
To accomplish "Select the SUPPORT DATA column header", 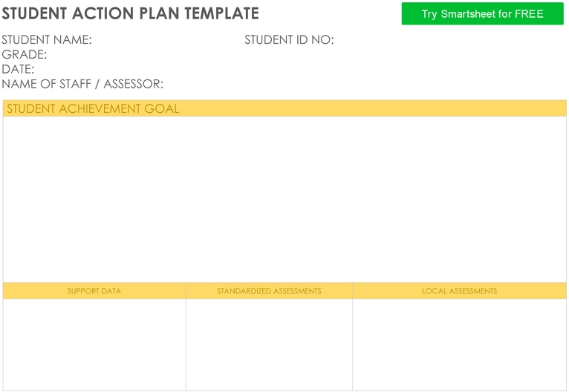I will 94,291.
